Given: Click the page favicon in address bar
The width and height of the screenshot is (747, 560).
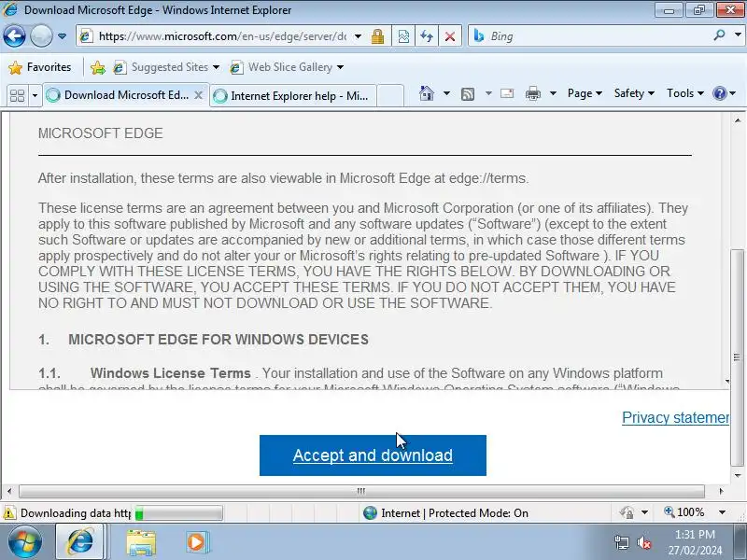Looking at the screenshot, I should [x=86, y=36].
